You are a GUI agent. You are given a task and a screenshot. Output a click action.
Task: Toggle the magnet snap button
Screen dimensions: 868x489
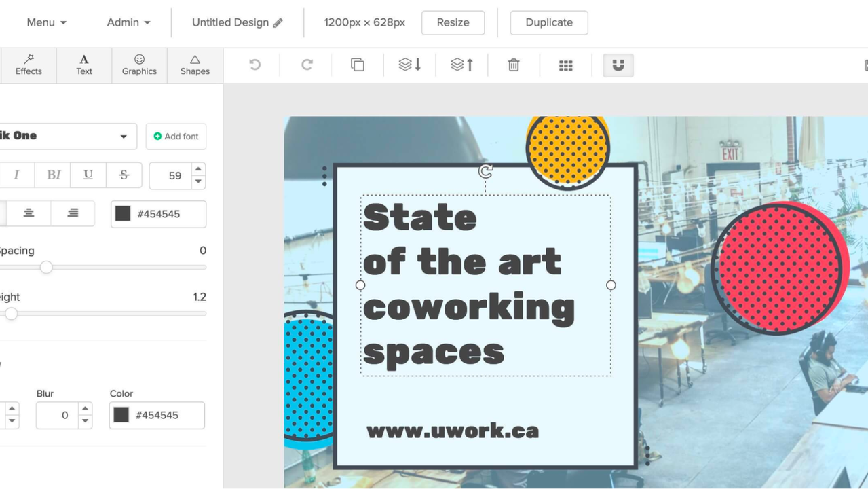[618, 65]
